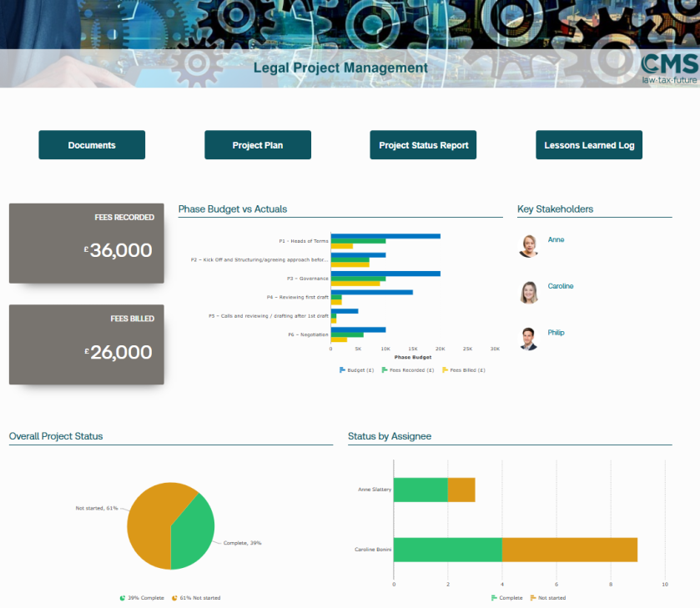The height and width of the screenshot is (608, 700).
Task: Toggle Fees Recorded (£) legend item
Action: tap(407, 369)
